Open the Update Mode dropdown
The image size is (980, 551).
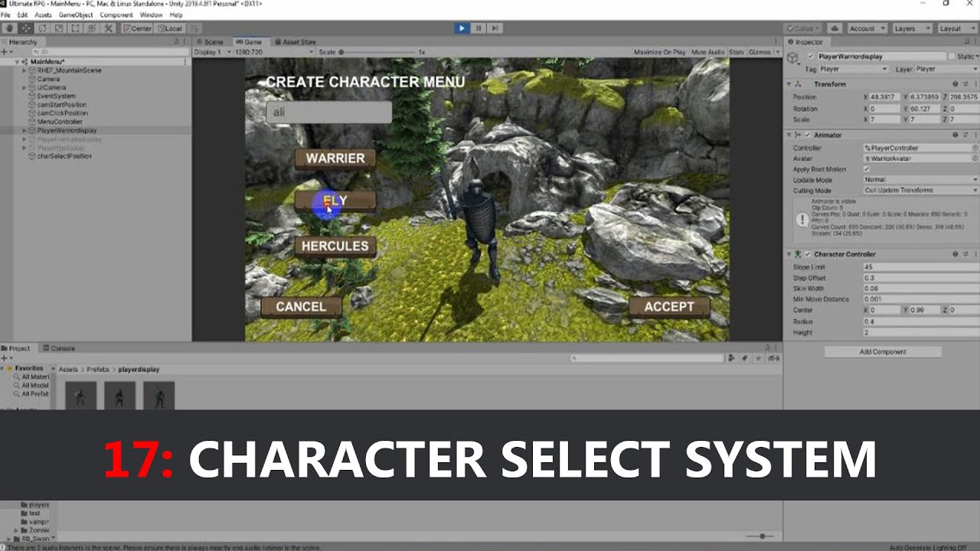click(920, 180)
